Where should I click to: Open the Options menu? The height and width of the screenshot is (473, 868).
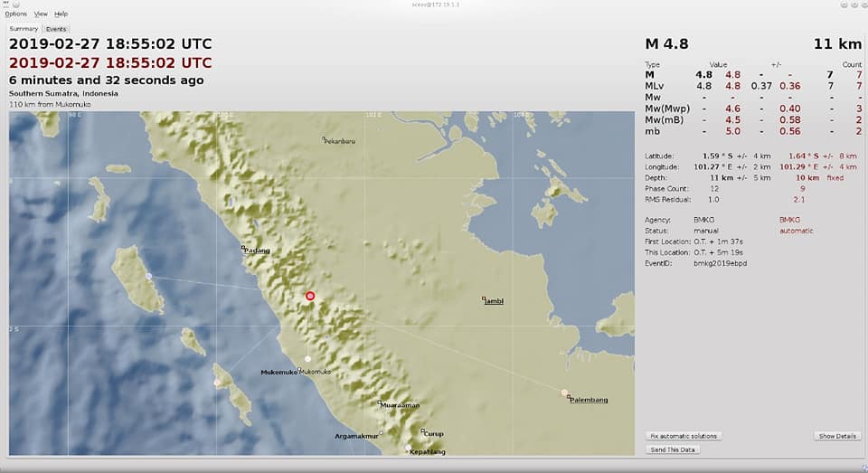15,14
